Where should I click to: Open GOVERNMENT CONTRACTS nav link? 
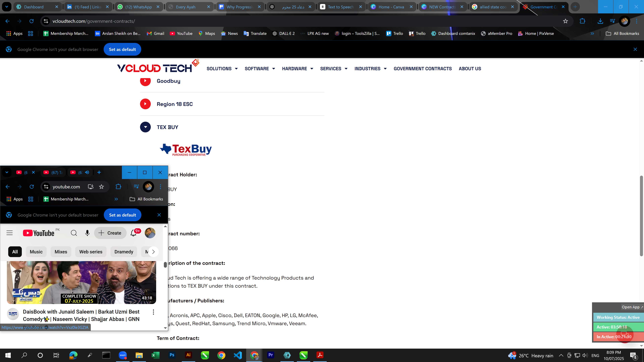pos(422,69)
